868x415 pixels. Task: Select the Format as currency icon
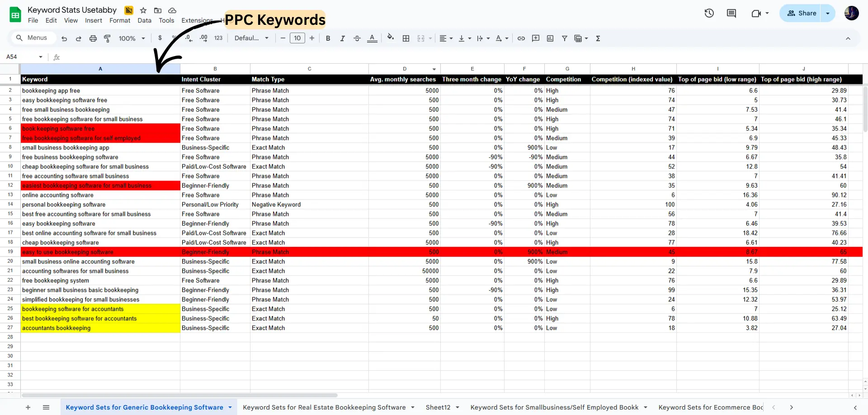(x=160, y=38)
